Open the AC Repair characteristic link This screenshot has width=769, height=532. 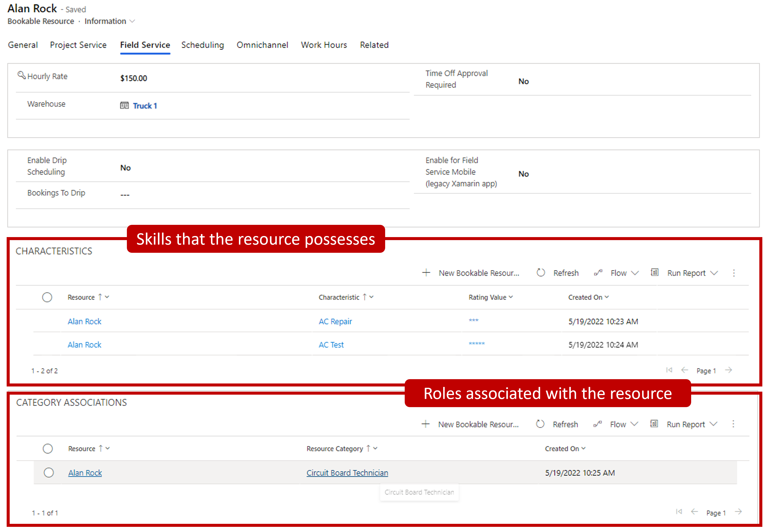(x=335, y=321)
